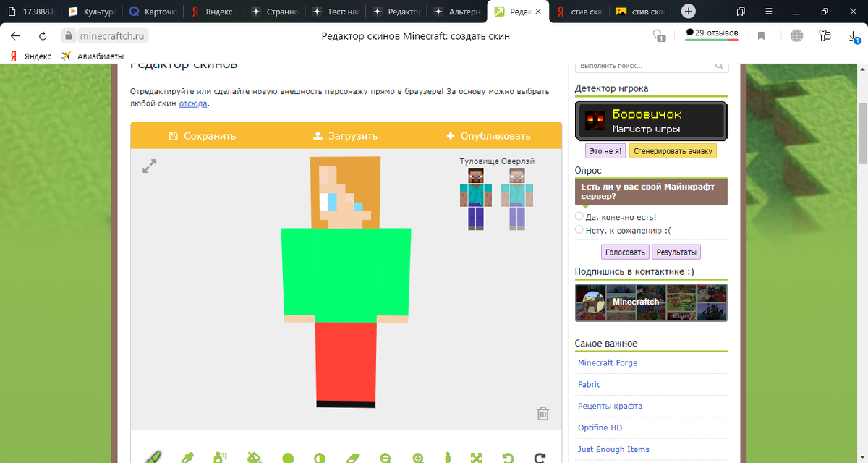This screenshot has width=868, height=463.
Task: Reload the current page
Action: (43, 35)
